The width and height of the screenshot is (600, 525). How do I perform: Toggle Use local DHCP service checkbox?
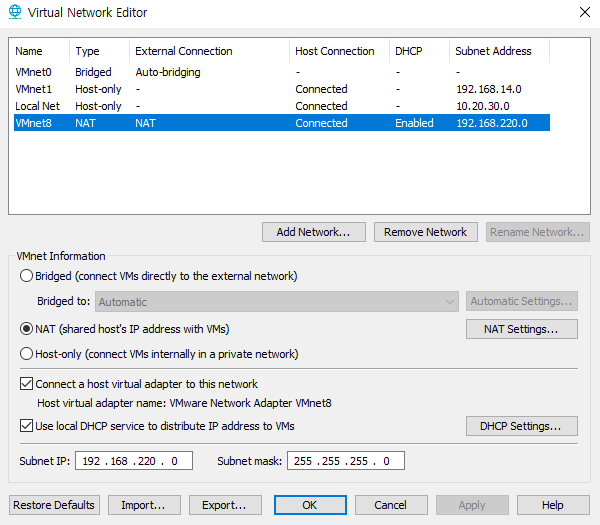coord(26,426)
